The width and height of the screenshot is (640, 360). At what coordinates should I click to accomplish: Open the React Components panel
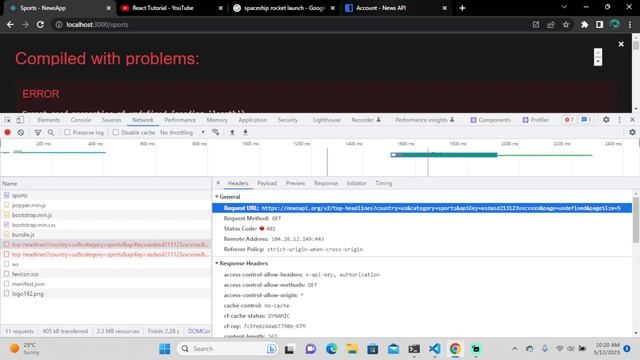pyautogui.click(x=490, y=120)
